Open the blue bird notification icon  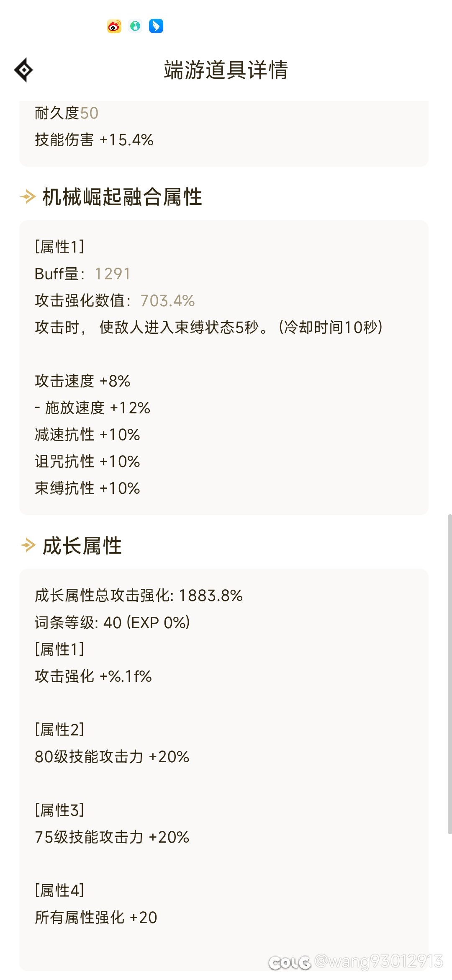tap(156, 26)
